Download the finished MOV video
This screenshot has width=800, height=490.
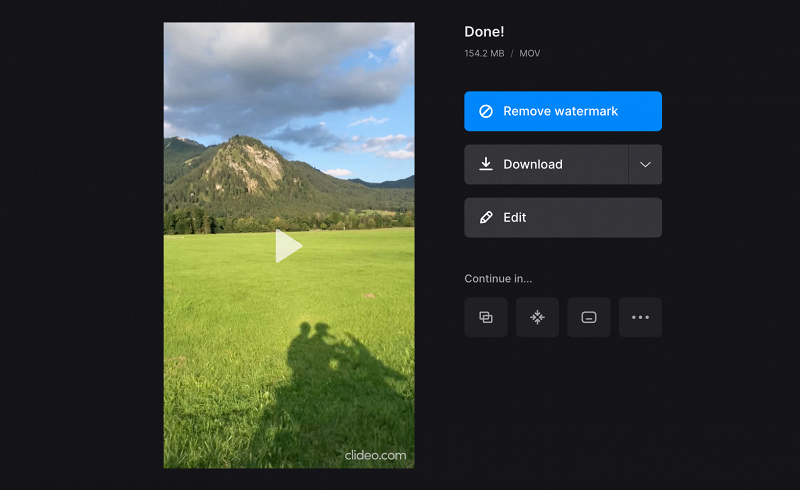546,164
